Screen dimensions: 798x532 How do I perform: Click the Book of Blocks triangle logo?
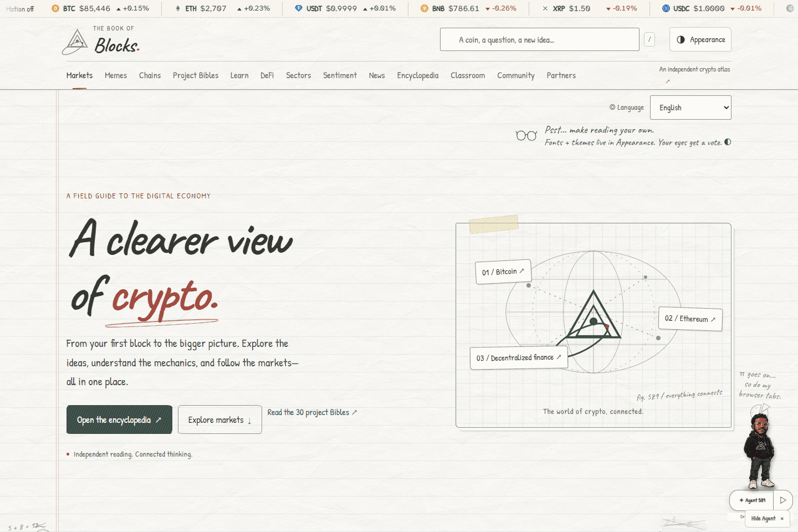coord(75,42)
